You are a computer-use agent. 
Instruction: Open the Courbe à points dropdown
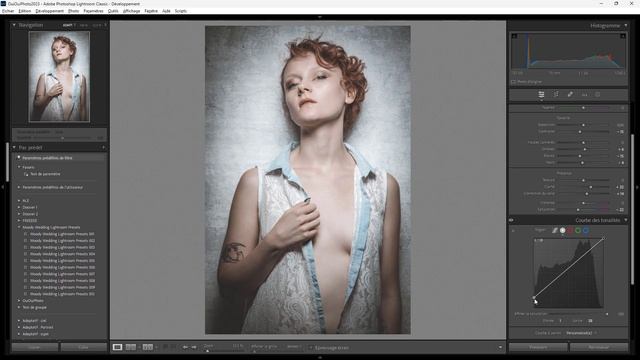(581, 333)
